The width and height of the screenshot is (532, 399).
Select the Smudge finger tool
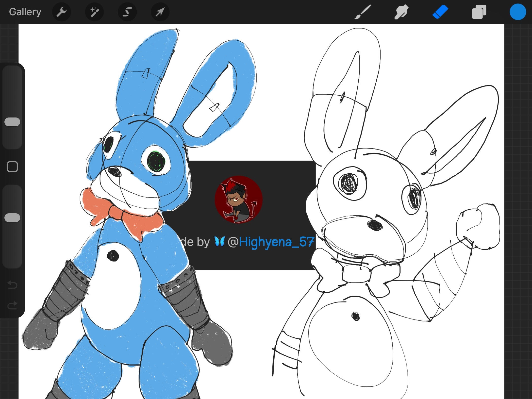401,12
